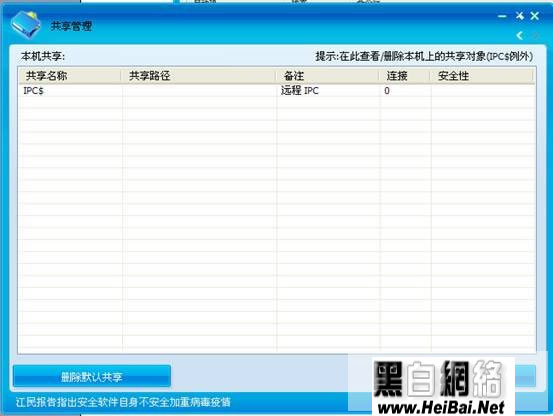Click the blue shared-folder app icon
This screenshot has height=416, width=553.
25,24
